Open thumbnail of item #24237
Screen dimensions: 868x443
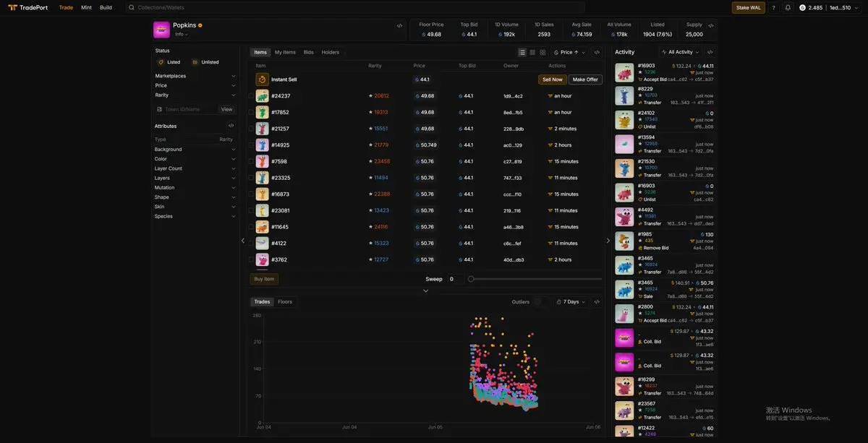[x=262, y=95]
